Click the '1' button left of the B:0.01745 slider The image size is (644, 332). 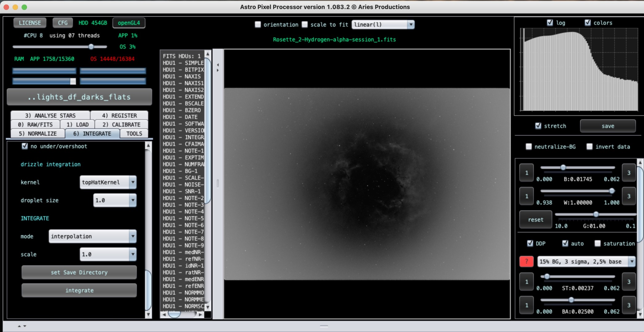[526, 173]
